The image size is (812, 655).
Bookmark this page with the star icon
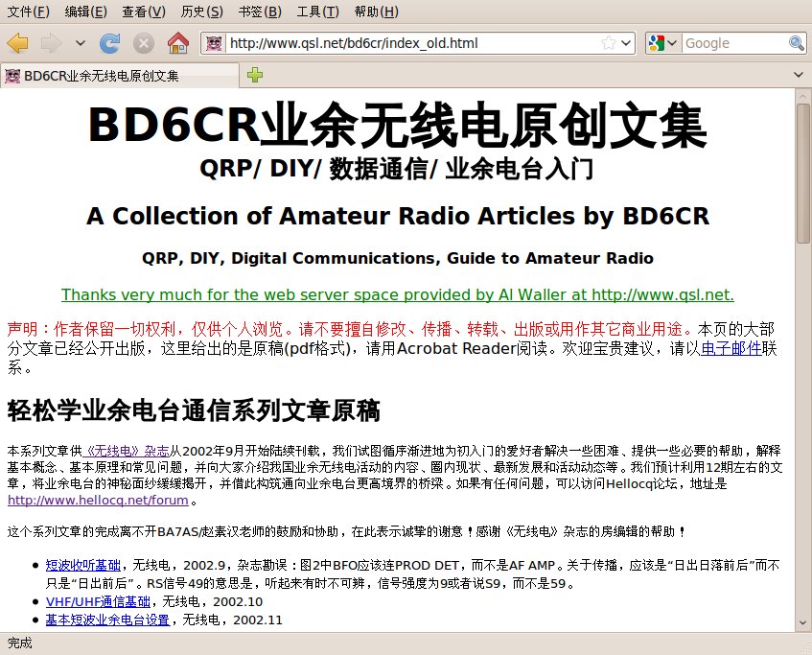coord(609,43)
